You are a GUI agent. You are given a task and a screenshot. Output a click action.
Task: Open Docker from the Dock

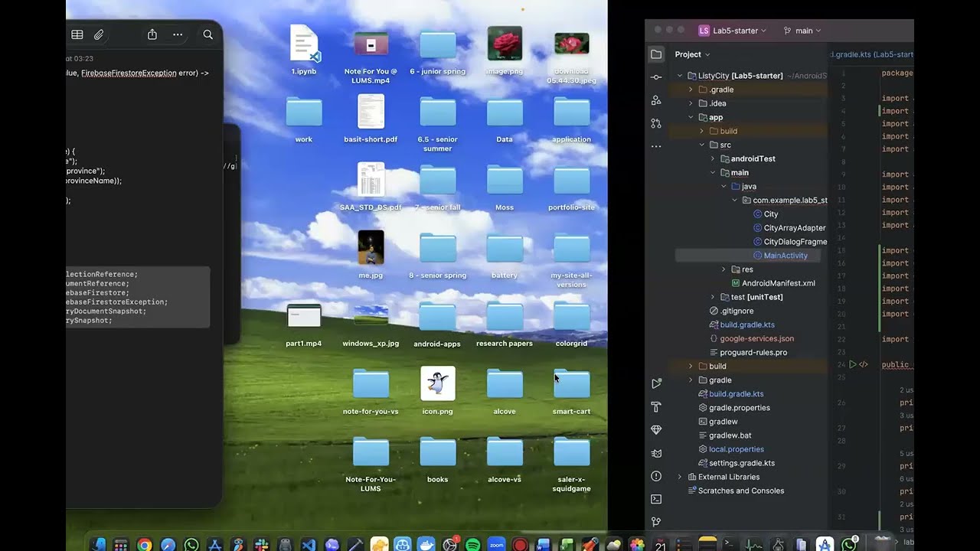coord(426,545)
